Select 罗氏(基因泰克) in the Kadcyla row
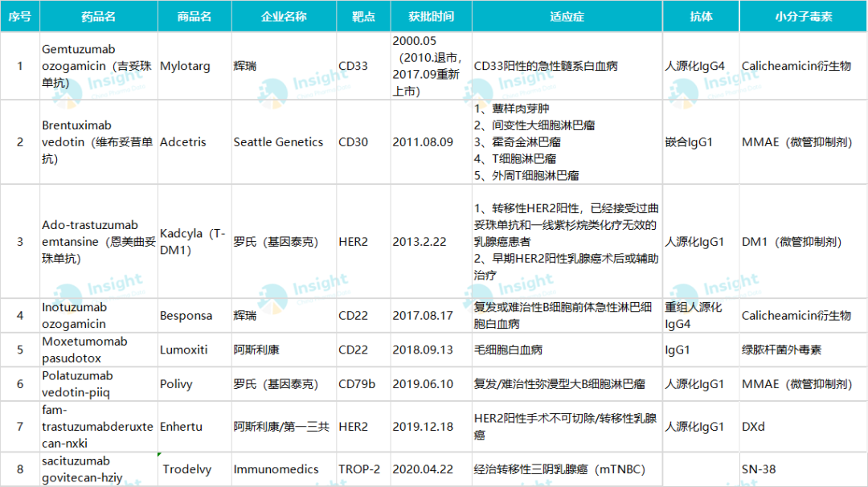 [x=284, y=242]
